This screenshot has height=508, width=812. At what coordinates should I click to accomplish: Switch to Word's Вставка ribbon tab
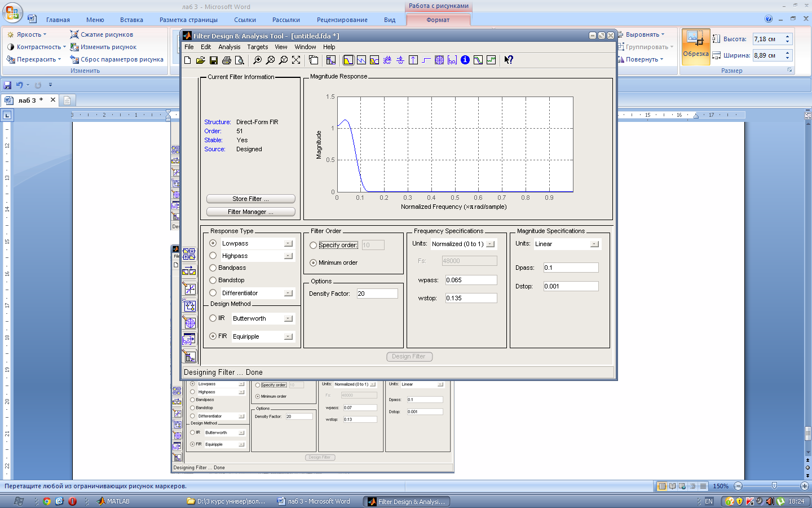click(x=131, y=20)
